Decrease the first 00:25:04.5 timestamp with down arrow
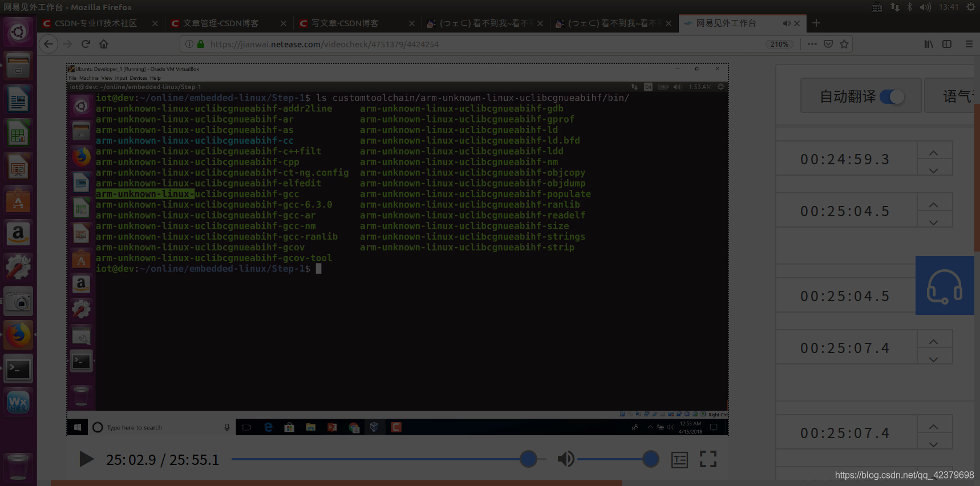 (x=934, y=222)
